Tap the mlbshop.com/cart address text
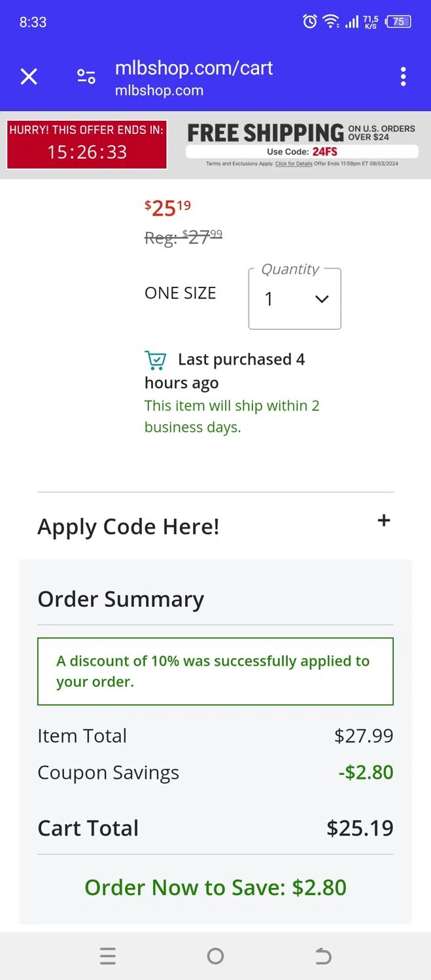 194,68
